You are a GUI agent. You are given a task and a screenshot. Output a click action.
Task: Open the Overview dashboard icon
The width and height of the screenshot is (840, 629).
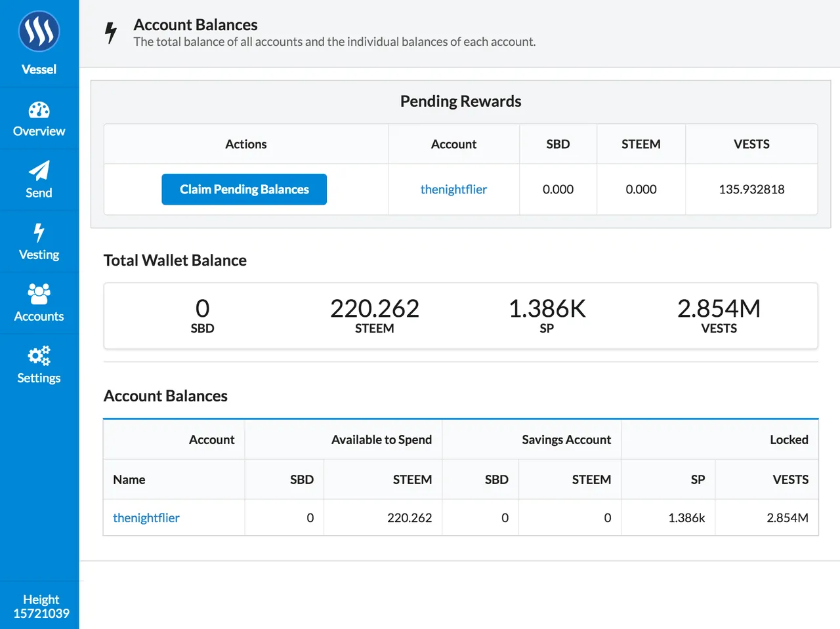pos(39,110)
